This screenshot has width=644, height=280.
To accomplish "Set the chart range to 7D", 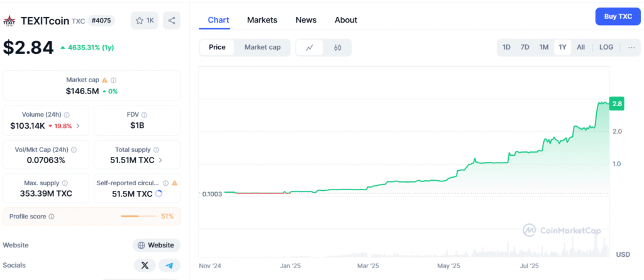I will point(525,47).
